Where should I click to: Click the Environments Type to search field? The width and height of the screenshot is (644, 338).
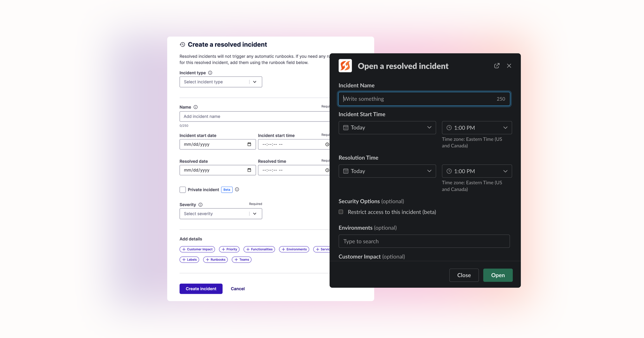tap(424, 241)
